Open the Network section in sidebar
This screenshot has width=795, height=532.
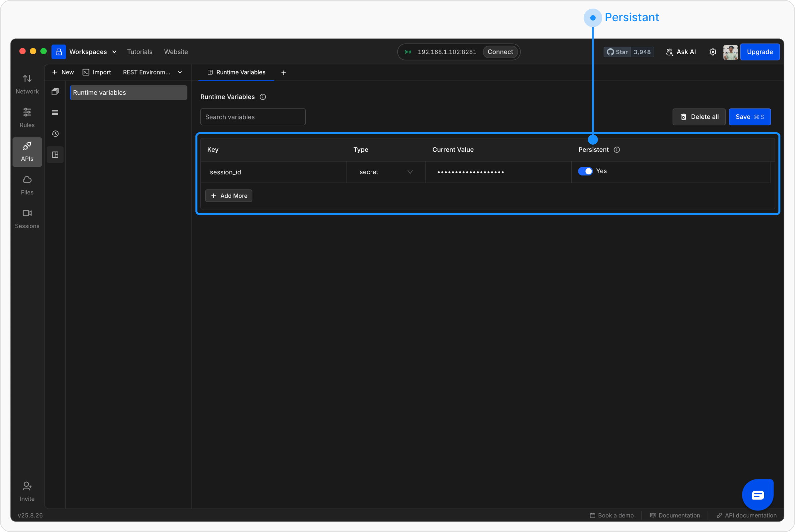pyautogui.click(x=27, y=84)
